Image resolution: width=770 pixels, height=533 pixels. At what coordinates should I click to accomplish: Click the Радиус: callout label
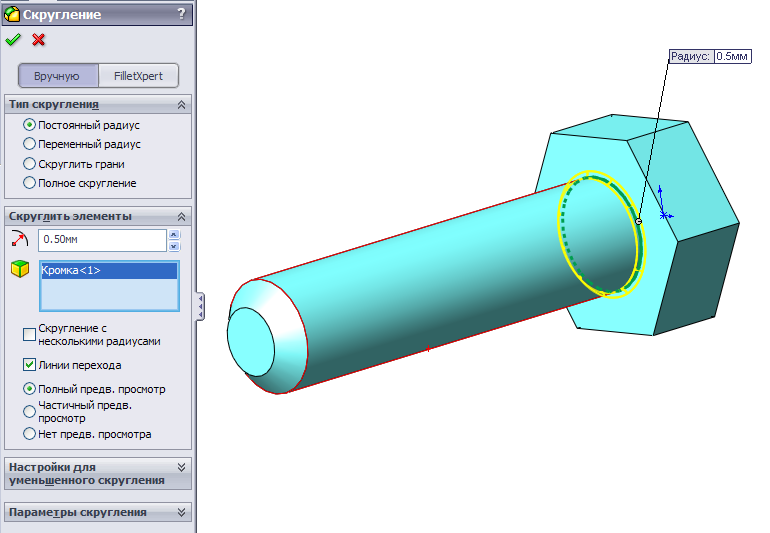(690, 56)
